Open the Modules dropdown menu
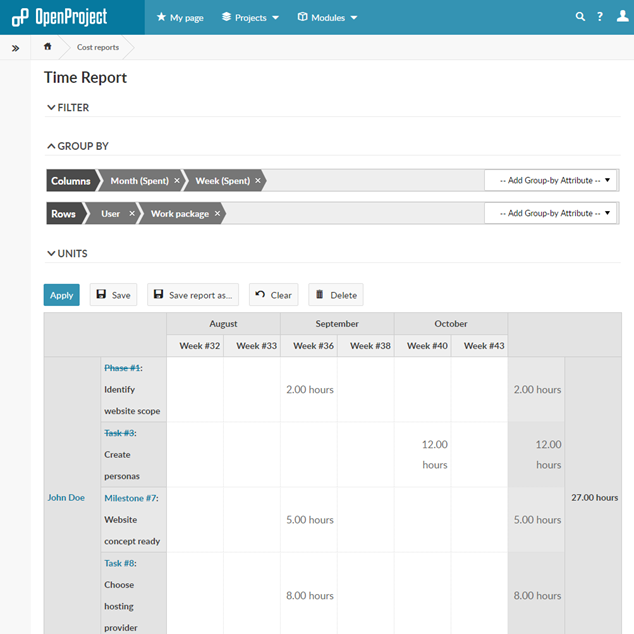634x634 pixels. point(328,17)
